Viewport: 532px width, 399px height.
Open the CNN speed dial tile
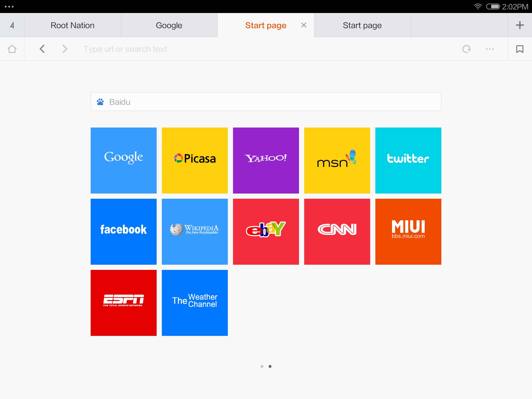click(x=337, y=232)
